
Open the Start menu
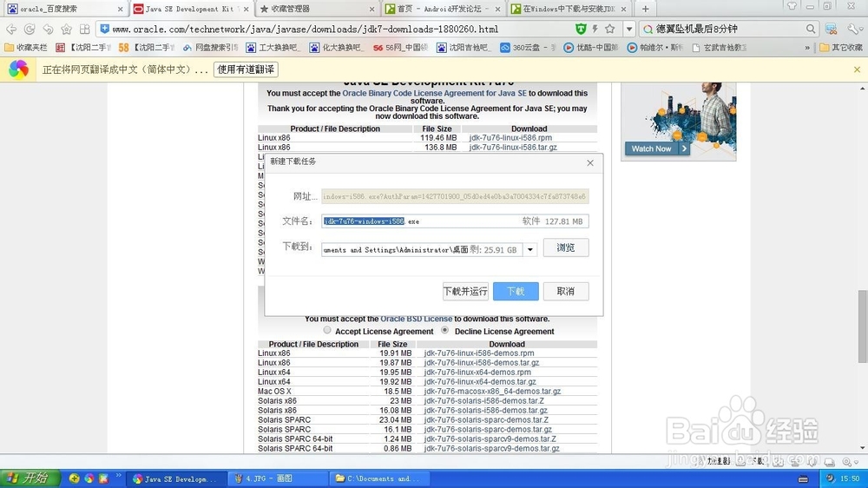[30, 478]
